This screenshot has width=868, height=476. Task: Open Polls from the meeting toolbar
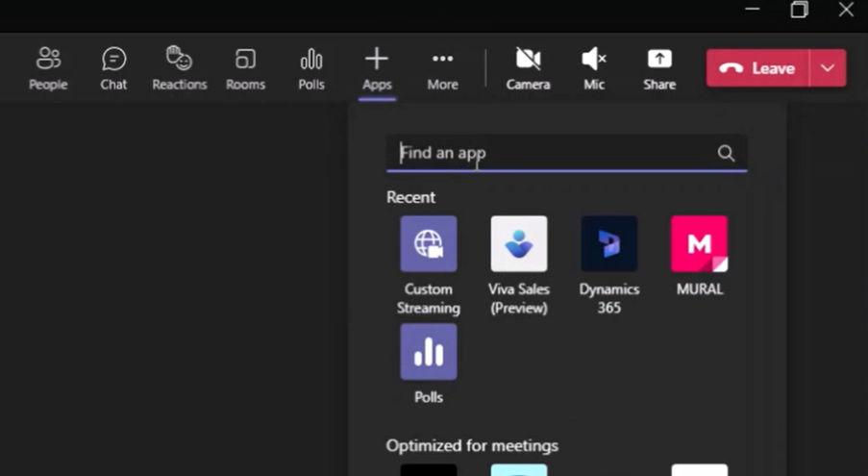click(311, 68)
